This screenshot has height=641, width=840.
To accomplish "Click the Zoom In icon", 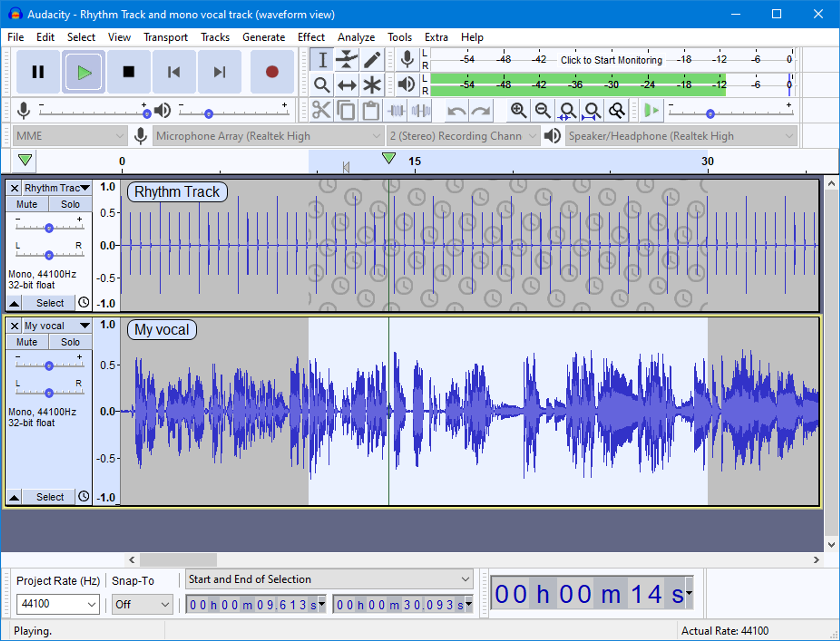I will (518, 110).
